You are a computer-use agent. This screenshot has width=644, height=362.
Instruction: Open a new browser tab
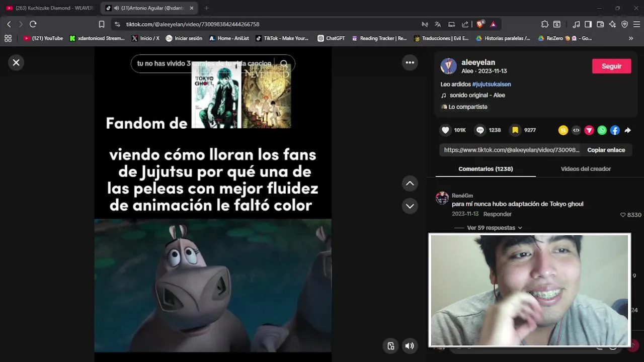206,8
